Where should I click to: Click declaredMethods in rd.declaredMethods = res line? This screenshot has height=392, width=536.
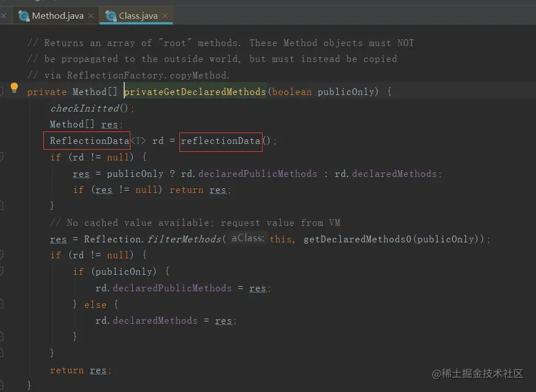(x=155, y=321)
